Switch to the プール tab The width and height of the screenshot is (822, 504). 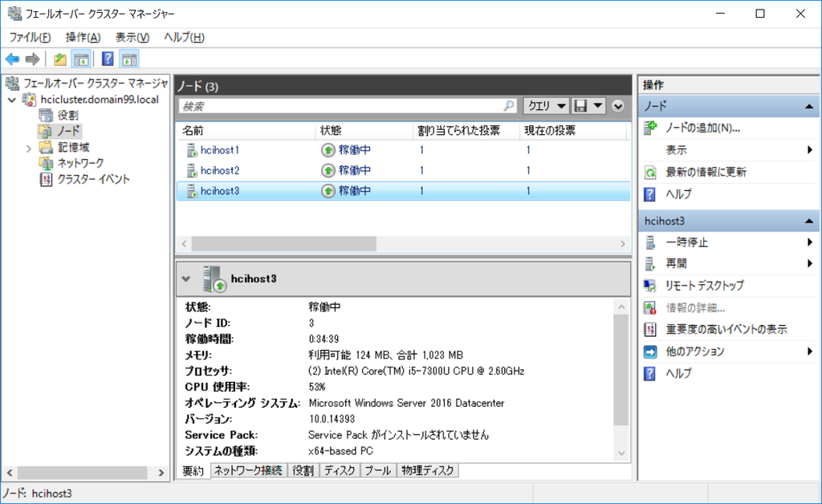(x=378, y=470)
